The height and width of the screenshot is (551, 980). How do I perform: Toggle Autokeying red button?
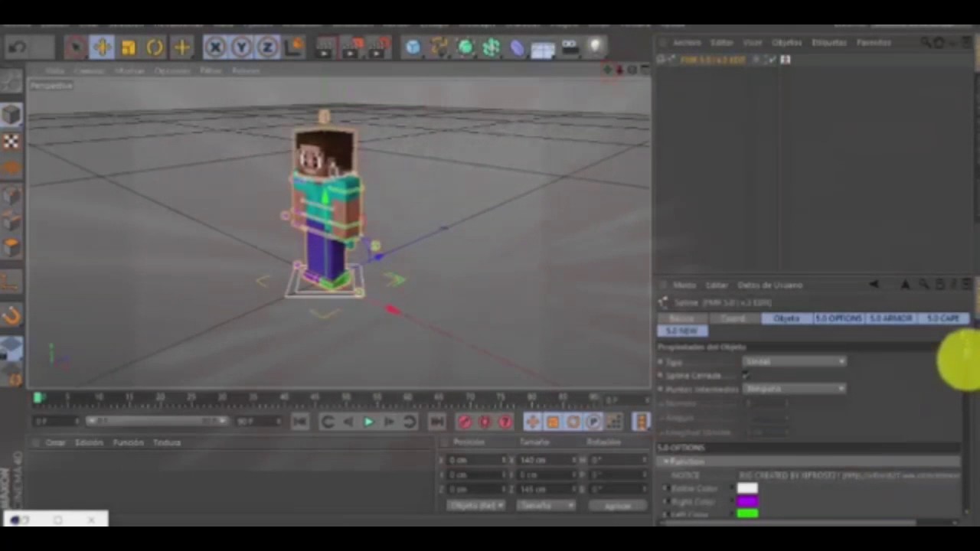pyautogui.click(x=485, y=422)
